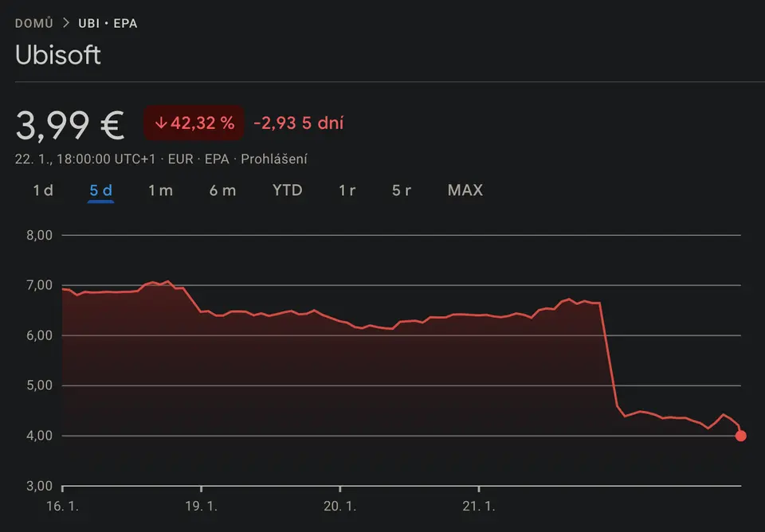Show the 6 m chart range
Viewport: 765px width, 532px height.
point(222,190)
